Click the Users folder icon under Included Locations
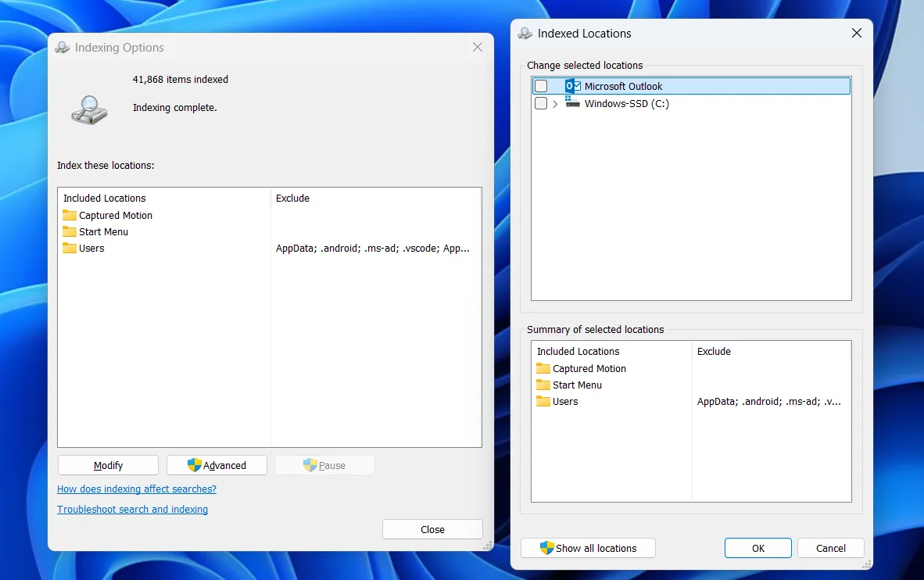The image size is (924, 580). pyautogui.click(x=69, y=248)
